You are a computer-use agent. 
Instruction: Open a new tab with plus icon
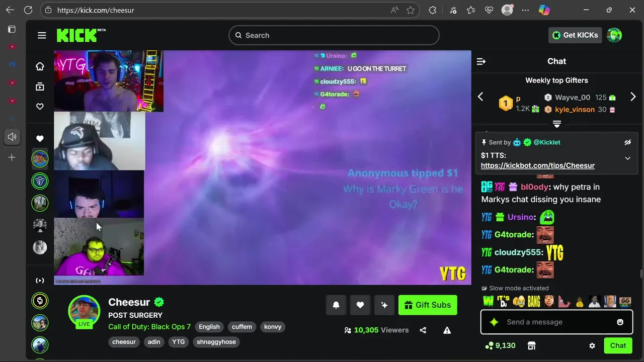pos(12,157)
